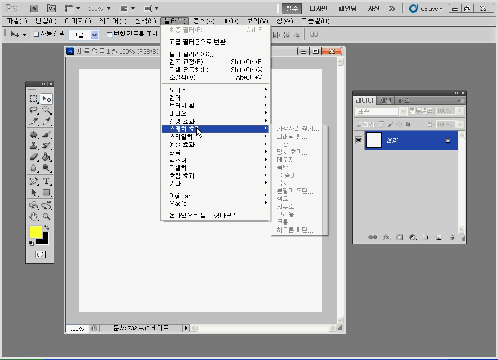The image size is (498, 360).
Task: Hide the Background layer with the eye icon
Action: pos(359,140)
